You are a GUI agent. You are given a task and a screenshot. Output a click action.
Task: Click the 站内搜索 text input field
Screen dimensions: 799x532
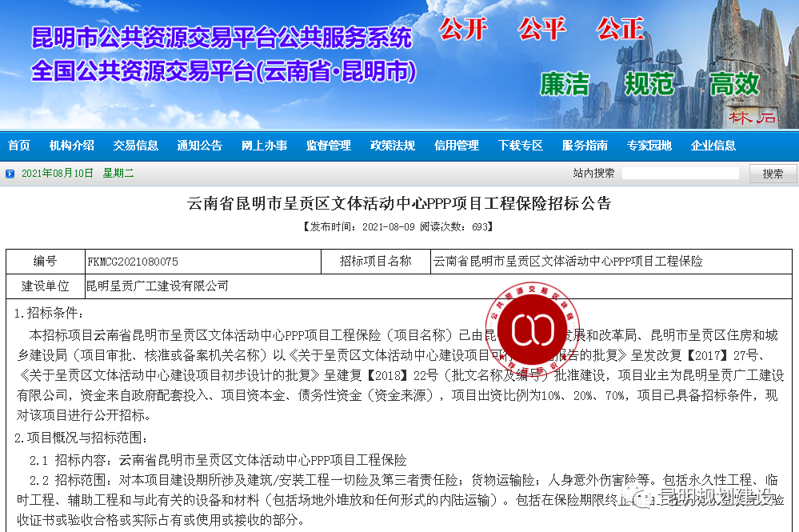[680, 174]
